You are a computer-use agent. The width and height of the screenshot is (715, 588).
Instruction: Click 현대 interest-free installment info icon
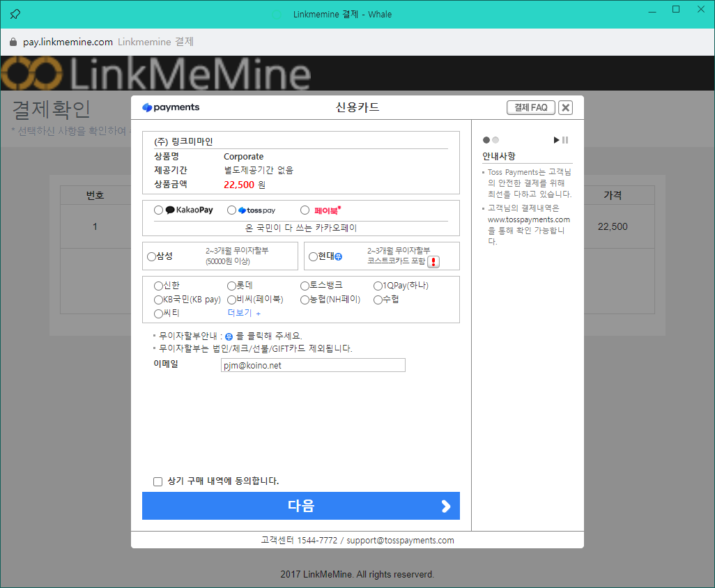pyautogui.click(x=339, y=256)
